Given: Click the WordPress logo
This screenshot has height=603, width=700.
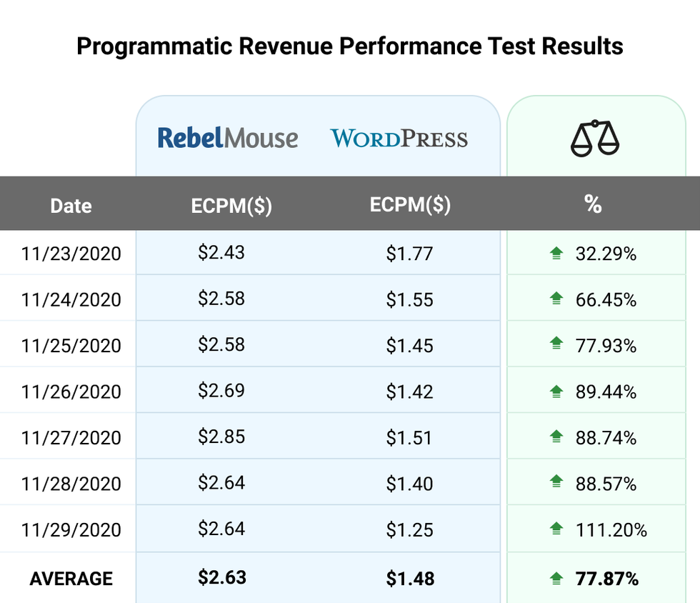Looking at the screenshot, I should pyautogui.click(x=399, y=138).
